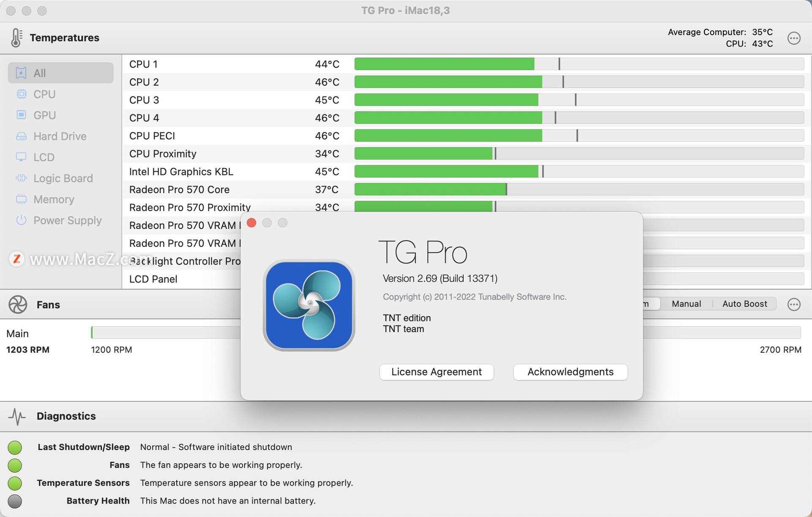This screenshot has width=812, height=517.
Task: Click the CPU 4 row label
Action: (x=144, y=118)
